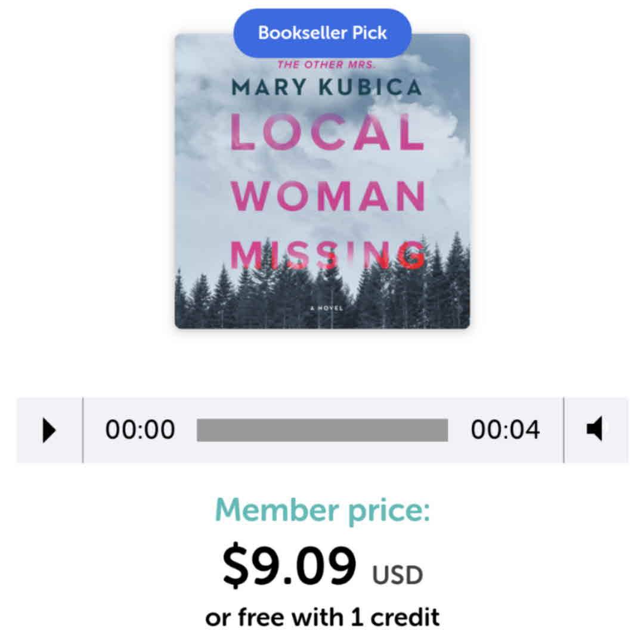Open the Bookseller Pick badge

[x=323, y=33]
